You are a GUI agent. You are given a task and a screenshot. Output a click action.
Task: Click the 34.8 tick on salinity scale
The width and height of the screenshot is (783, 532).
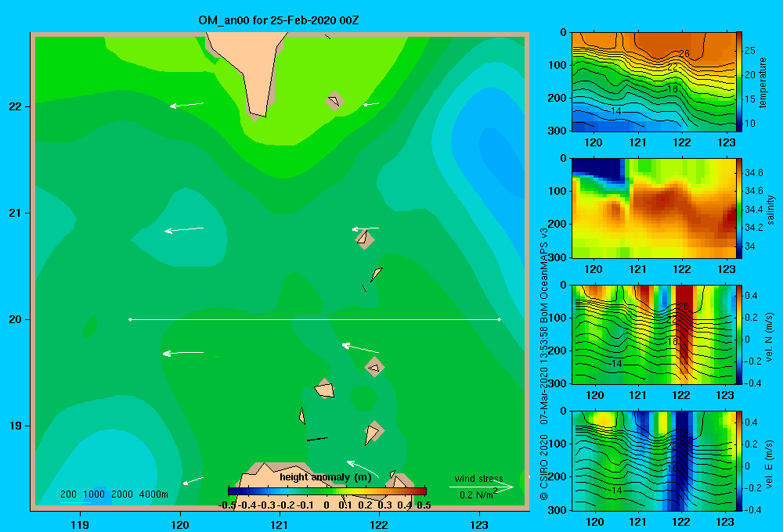753,173
